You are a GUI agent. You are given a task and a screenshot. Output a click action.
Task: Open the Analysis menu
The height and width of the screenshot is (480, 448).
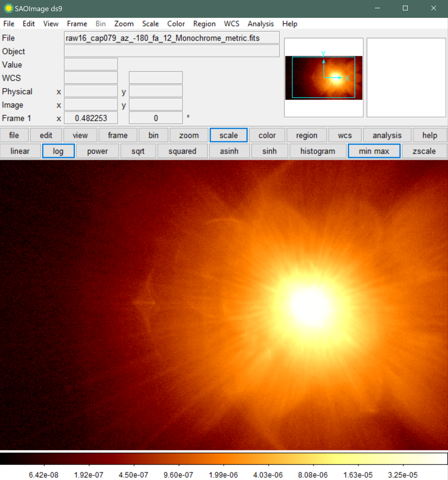coord(261,24)
